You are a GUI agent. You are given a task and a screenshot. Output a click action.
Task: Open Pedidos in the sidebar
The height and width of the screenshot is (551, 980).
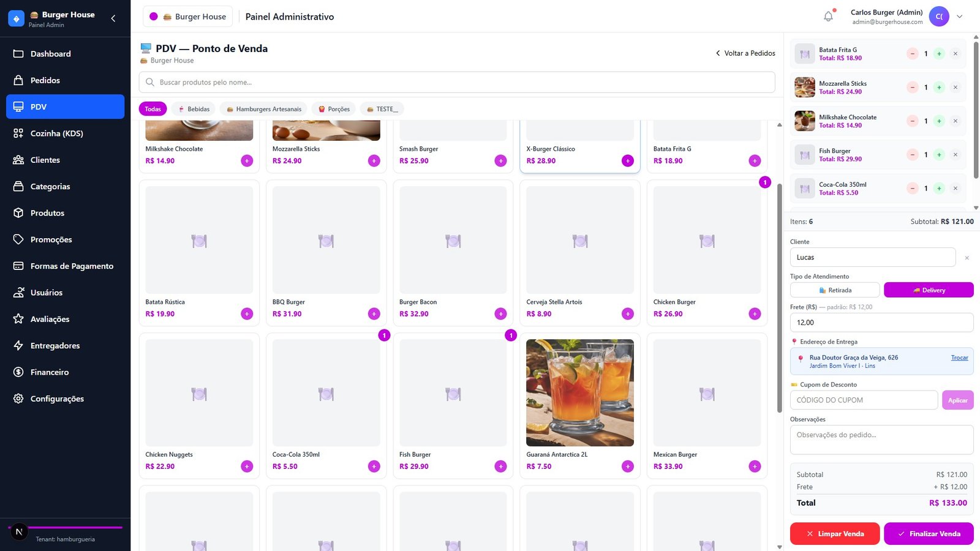(65, 80)
